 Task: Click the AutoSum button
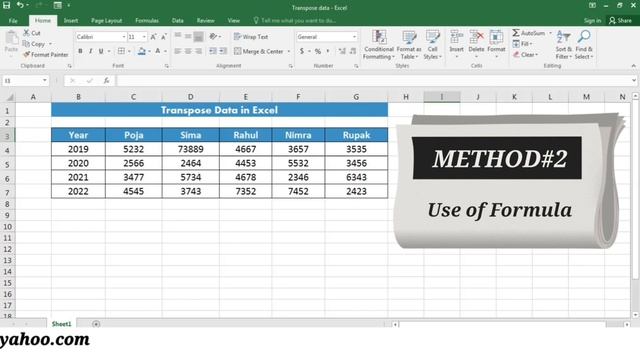529,33
